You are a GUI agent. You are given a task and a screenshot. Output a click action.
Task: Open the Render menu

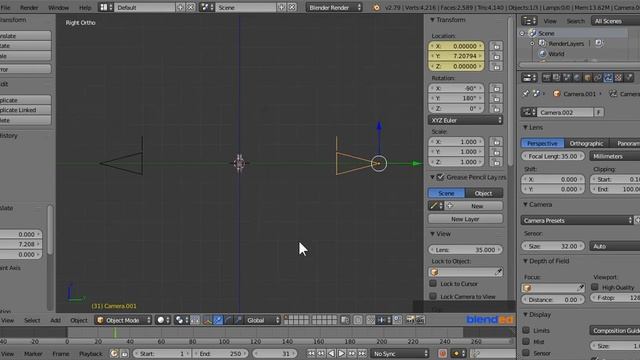coord(29,7)
